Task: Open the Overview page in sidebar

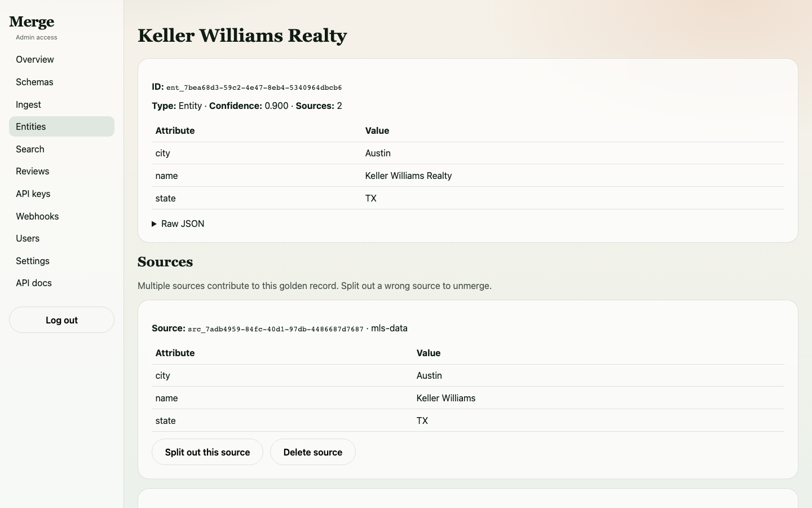Action: pos(61,59)
